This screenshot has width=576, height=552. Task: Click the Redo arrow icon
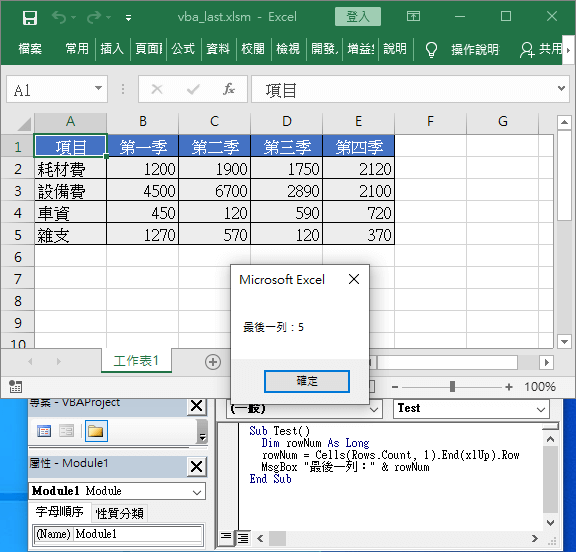point(94,17)
